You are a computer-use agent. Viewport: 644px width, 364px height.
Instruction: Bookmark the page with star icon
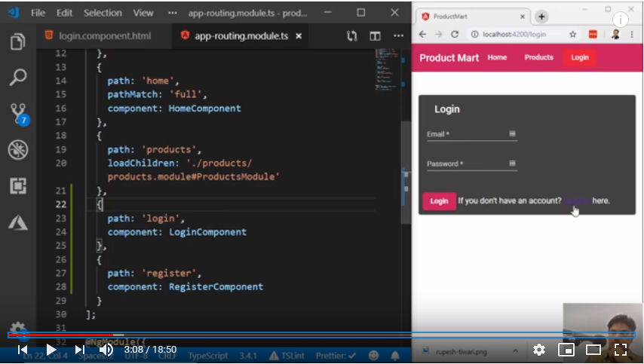pos(573,35)
